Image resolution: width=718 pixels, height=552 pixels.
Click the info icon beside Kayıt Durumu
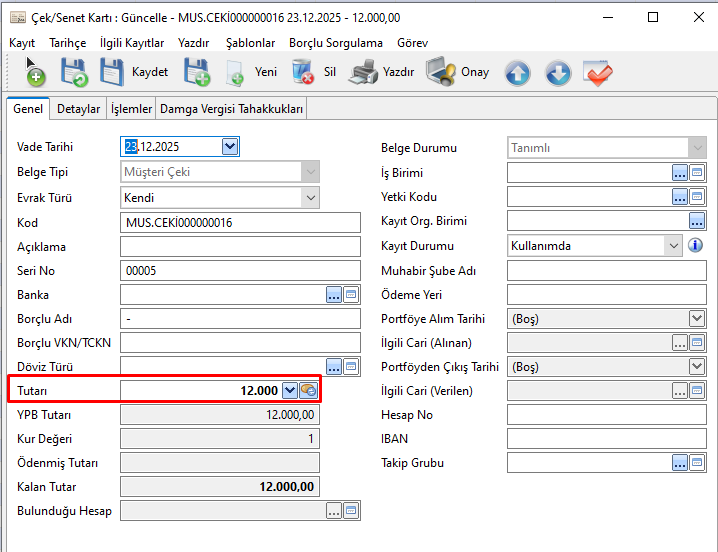click(x=696, y=245)
